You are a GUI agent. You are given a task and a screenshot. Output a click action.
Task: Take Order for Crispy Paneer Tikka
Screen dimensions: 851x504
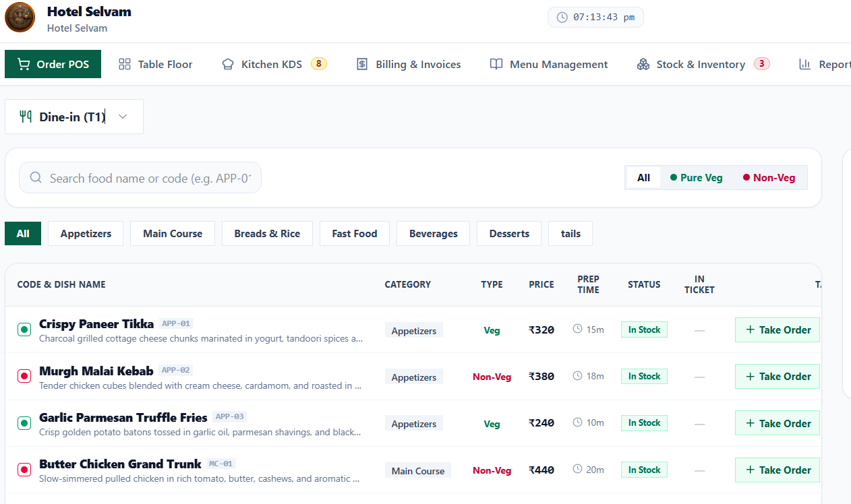point(777,330)
